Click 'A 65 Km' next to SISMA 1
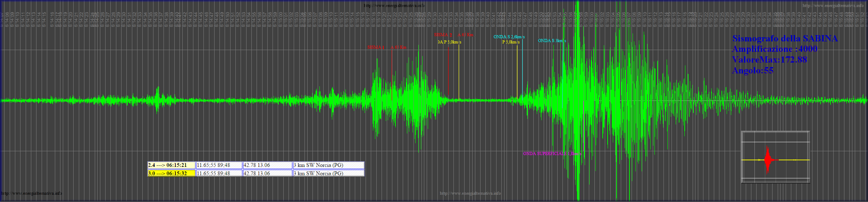Screen dimensions: 868x202 pyautogui.click(x=399, y=47)
